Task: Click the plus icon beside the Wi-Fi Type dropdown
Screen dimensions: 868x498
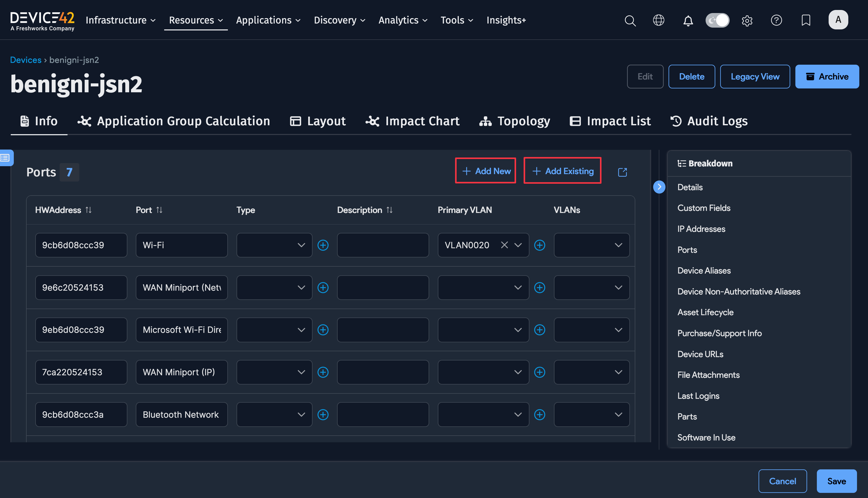Action: point(323,245)
